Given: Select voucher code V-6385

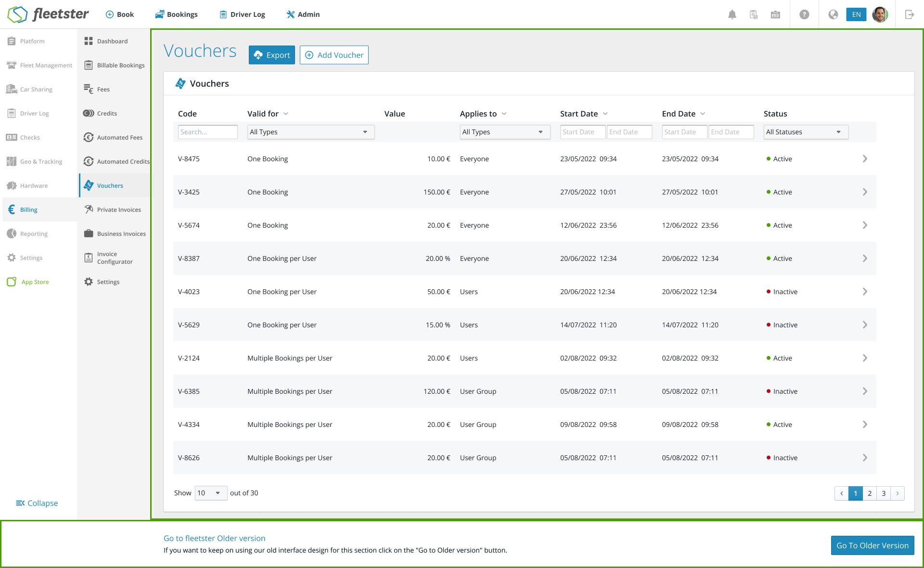Looking at the screenshot, I should (x=189, y=391).
